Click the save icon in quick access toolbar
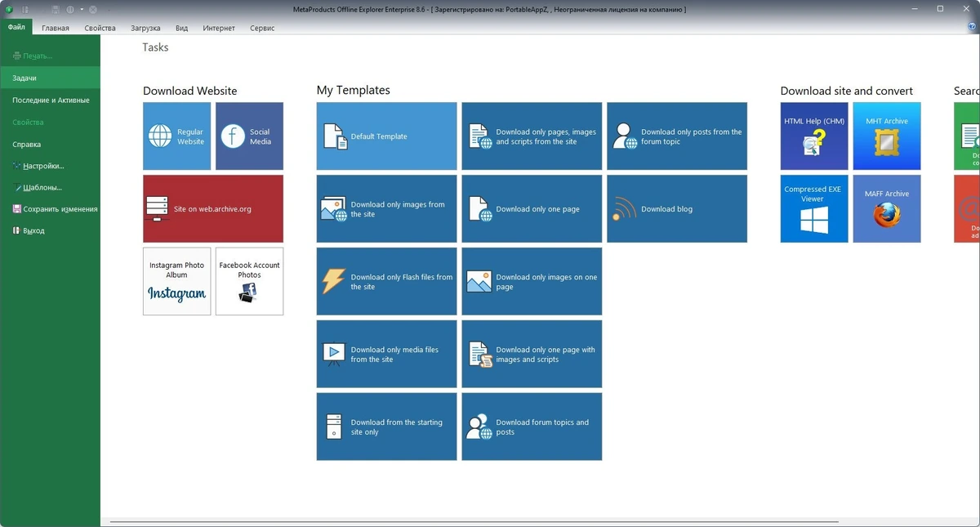This screenshot has width=980, height=527. (x=55, y=9)
